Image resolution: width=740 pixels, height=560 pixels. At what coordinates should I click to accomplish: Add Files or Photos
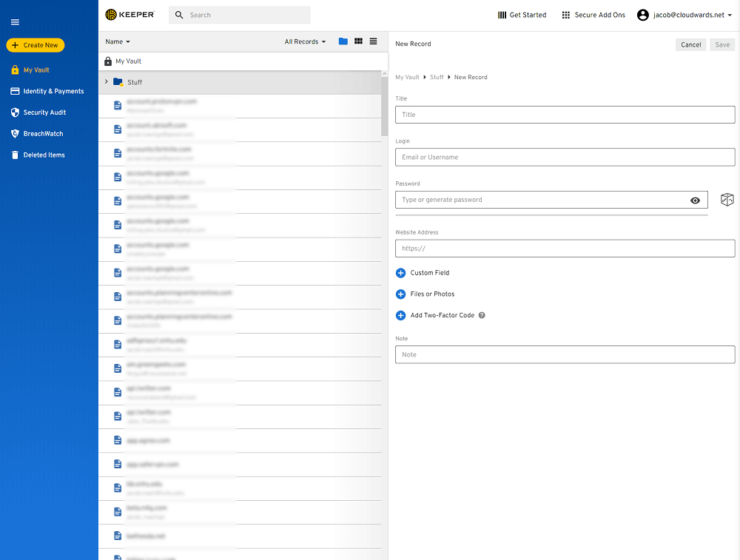[x=425, y=294]
